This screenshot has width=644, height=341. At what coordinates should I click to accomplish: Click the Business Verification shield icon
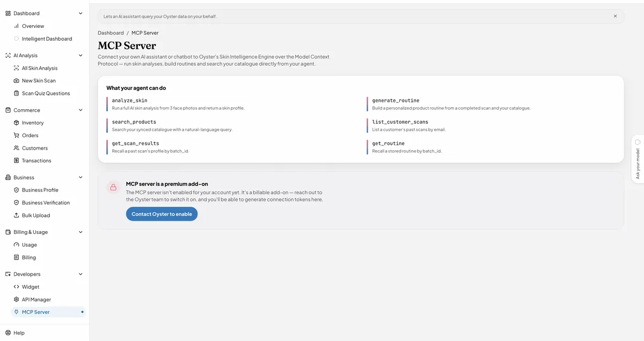[x=16, y=203]
